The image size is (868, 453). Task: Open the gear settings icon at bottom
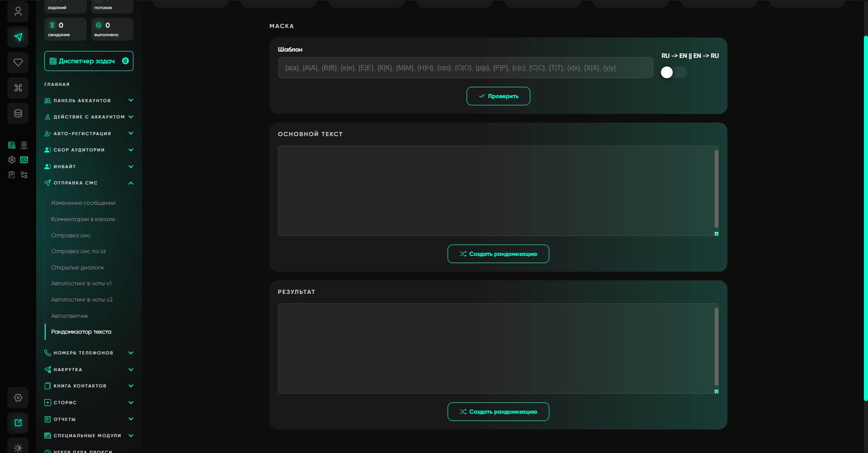point(18,398)
